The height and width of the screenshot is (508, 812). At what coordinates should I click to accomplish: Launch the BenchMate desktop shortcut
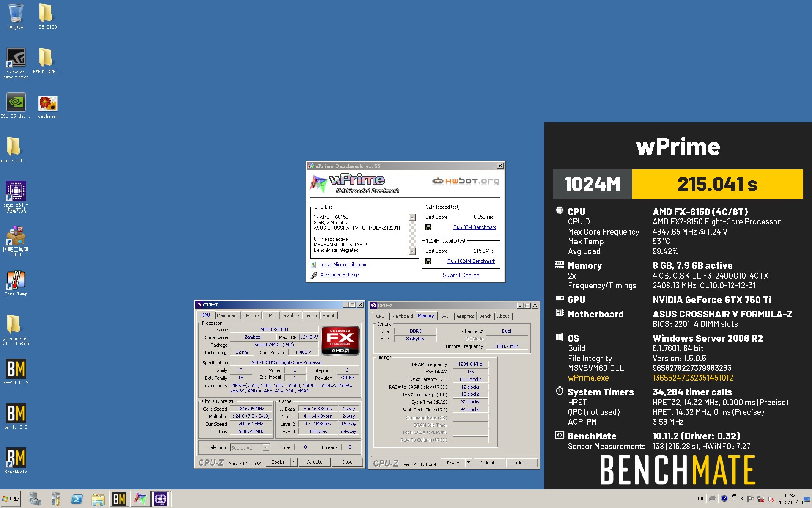16,461
